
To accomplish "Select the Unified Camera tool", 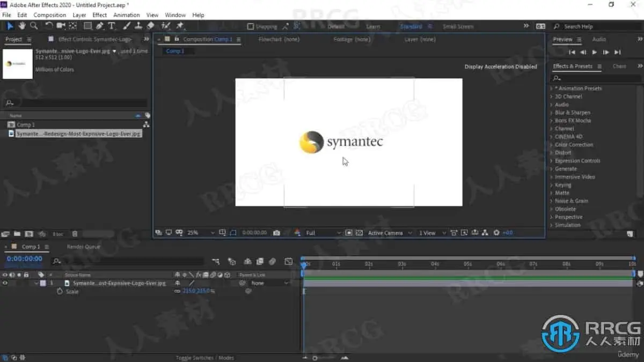I will click(61, 26).
